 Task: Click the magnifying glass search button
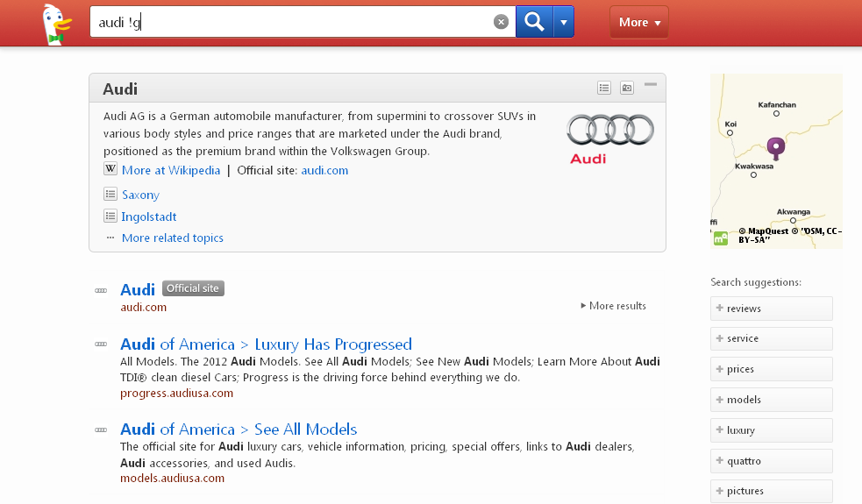tap(534, 22)
